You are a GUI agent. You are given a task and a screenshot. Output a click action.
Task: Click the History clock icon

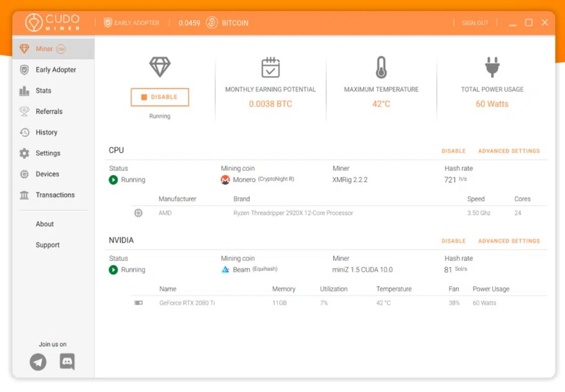(x=24, y=132)
